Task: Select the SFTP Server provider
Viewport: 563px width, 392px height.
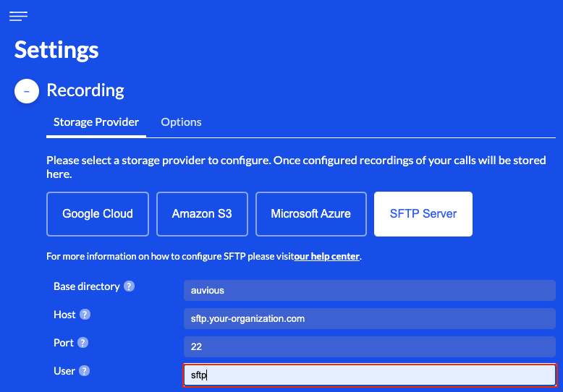Action: click(423, 214)
